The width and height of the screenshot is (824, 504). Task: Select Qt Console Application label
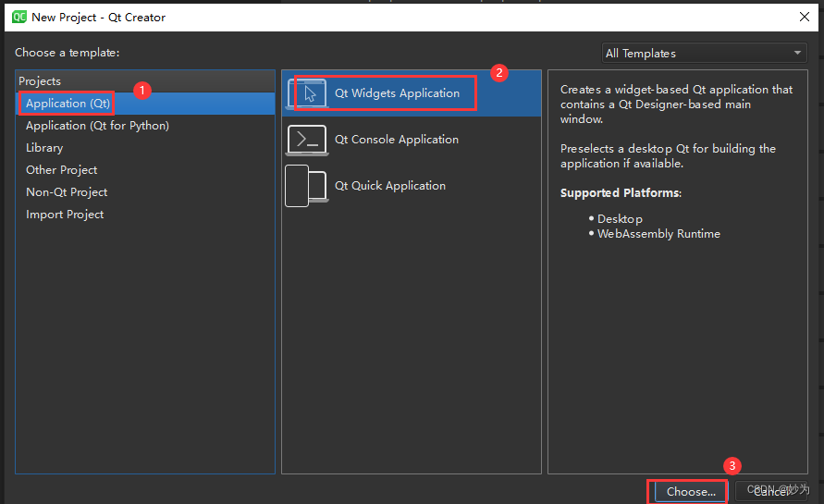click(x=396, y=140)
